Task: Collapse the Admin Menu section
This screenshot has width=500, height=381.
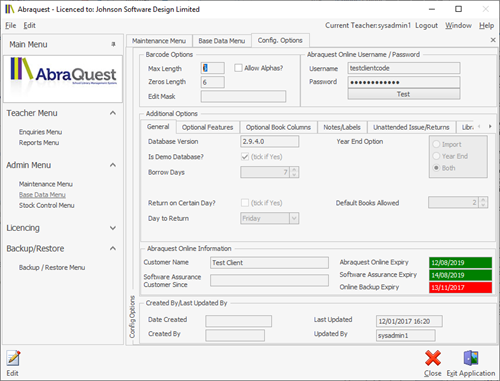Action: tap(113, 165)
